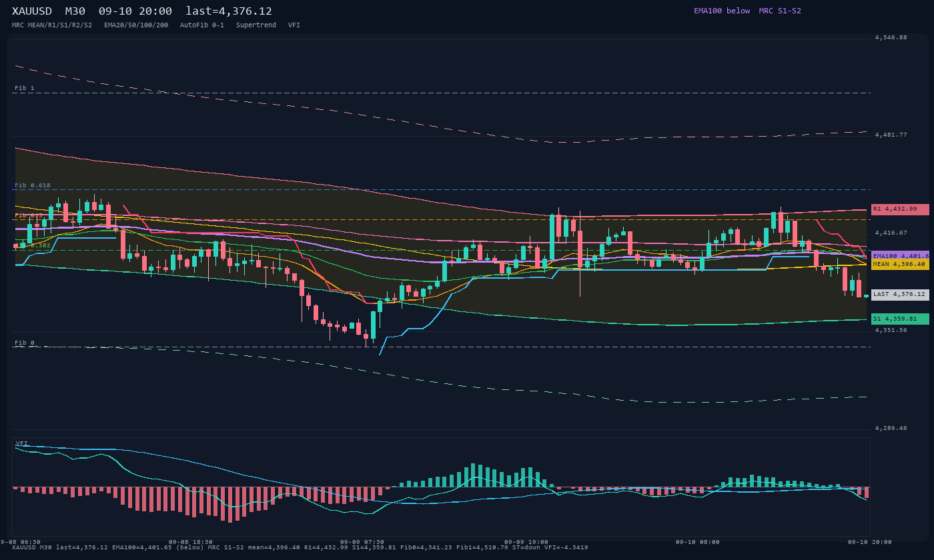Image resolution: width=934 pixels, height=560 pixels.
Task: Select the 'EMA100 below' status text
Action: (x=722, y=11)
